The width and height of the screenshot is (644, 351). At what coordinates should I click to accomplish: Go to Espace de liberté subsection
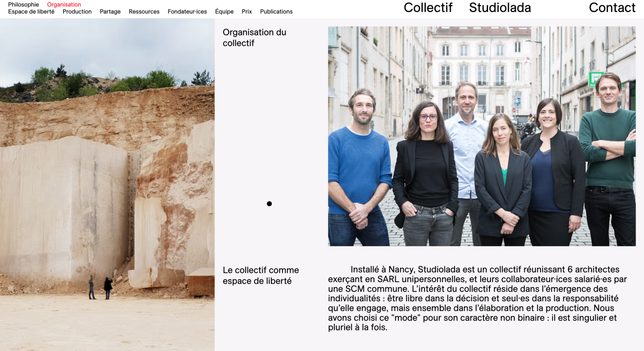tap(31, 12)
